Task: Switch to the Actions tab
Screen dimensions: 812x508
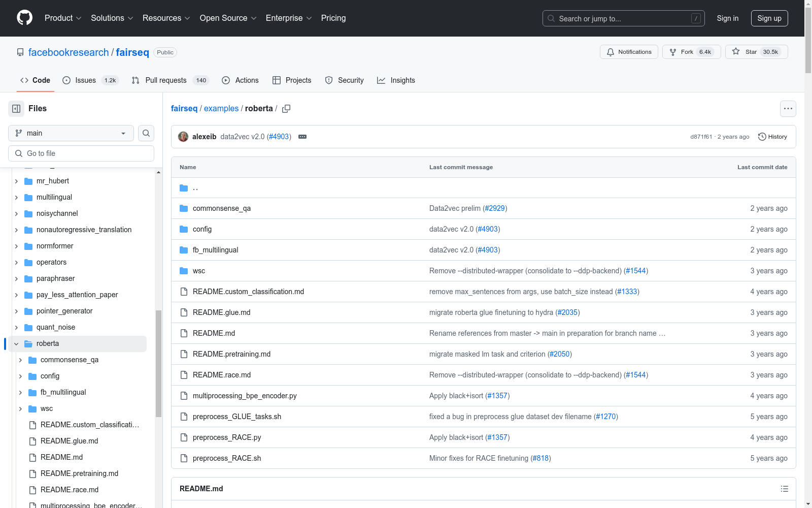Action: coord(240,80)
